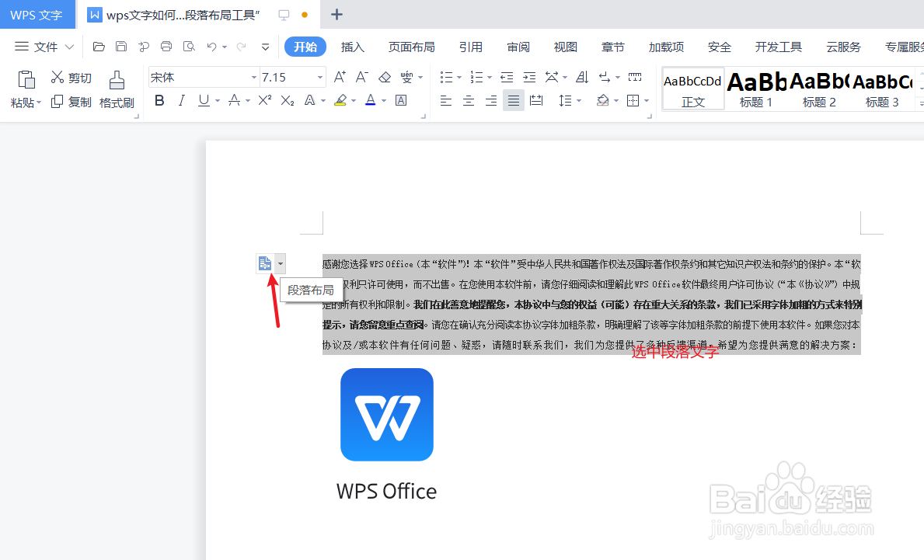Image resolution: width=924 pixels, height=560 pixels.
Task: Click the increase indent icon
Action: point(529,77)
